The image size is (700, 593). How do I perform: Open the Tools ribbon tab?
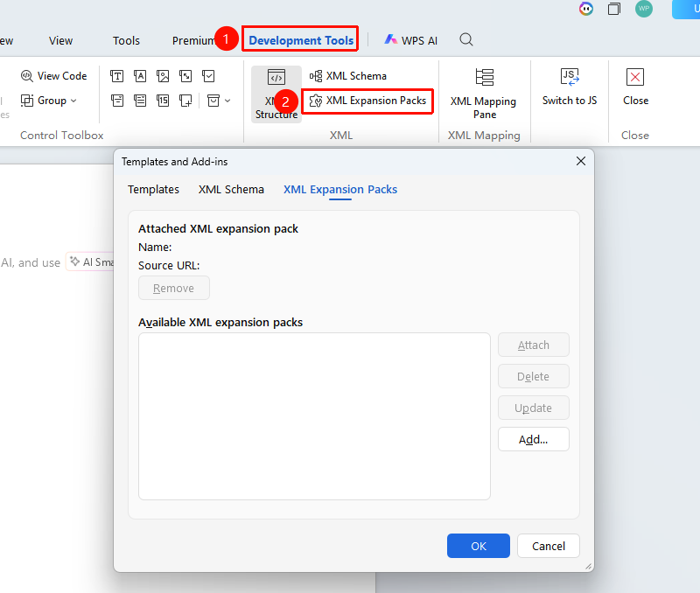tap(126, 40)
